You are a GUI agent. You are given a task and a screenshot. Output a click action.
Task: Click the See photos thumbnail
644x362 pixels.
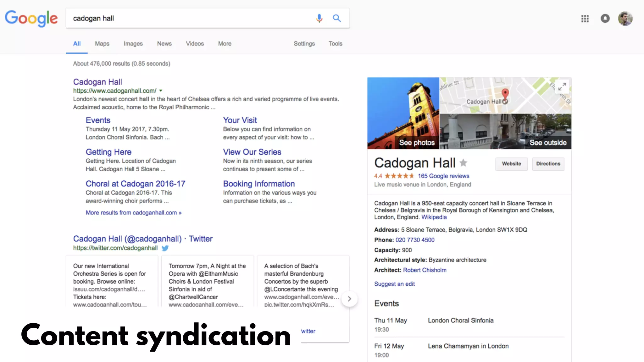403,113
